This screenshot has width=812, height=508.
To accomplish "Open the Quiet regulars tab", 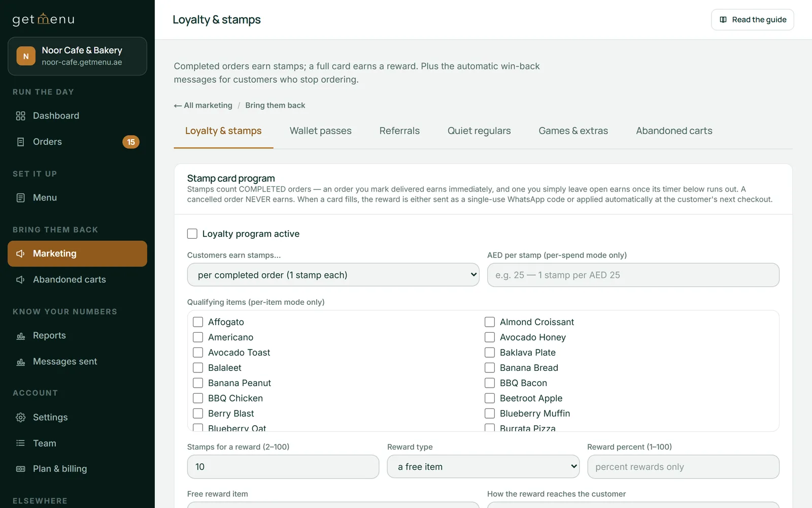I will (479, 131).
